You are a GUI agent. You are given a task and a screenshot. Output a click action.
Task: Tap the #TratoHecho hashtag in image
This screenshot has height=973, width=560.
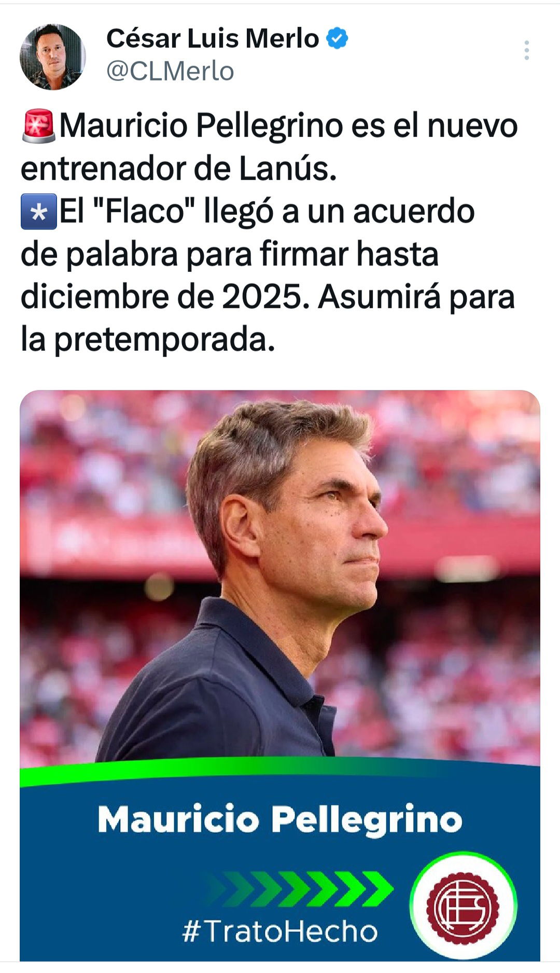(280, 931)
